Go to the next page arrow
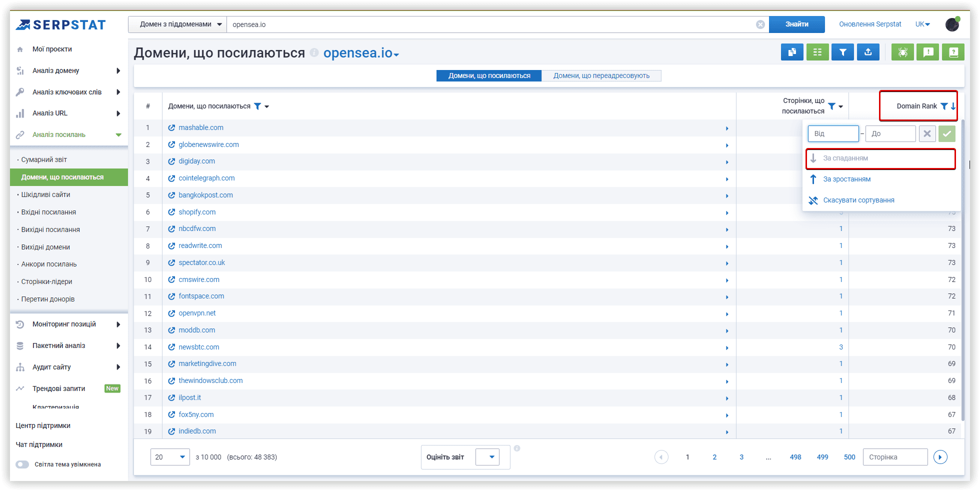This screenshot has width=980, height=491. 940,457
